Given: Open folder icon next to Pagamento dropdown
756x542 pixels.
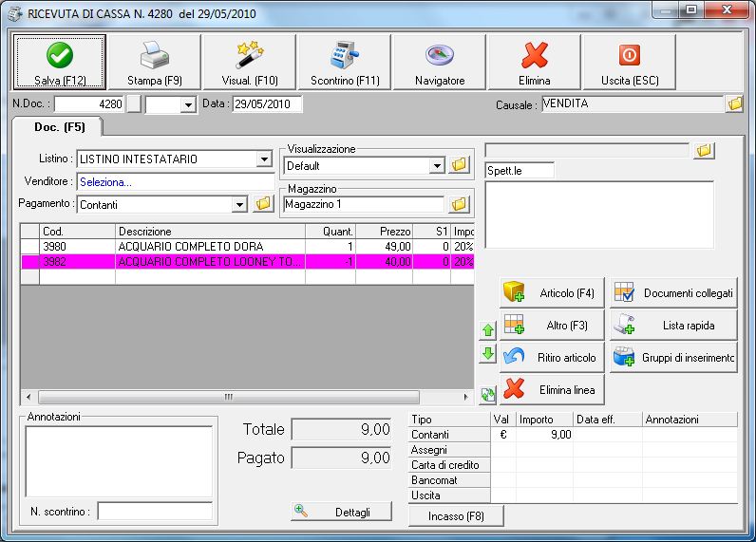Looking at the screenshot, I should pos(263,204).
